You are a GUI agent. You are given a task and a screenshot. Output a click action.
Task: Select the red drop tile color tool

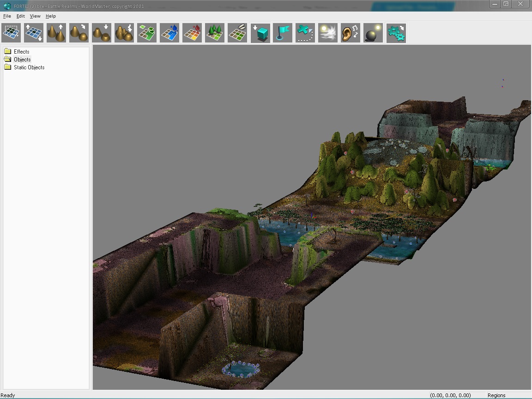pos(192,33)
